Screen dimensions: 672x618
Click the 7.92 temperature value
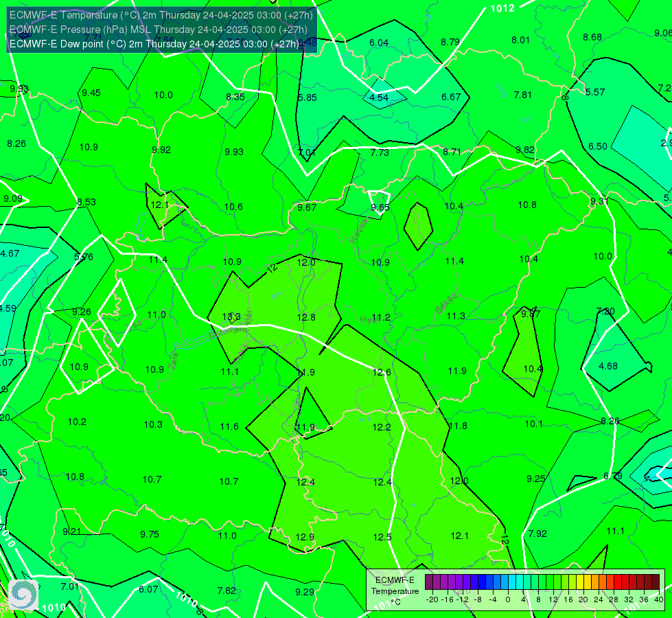537,534
